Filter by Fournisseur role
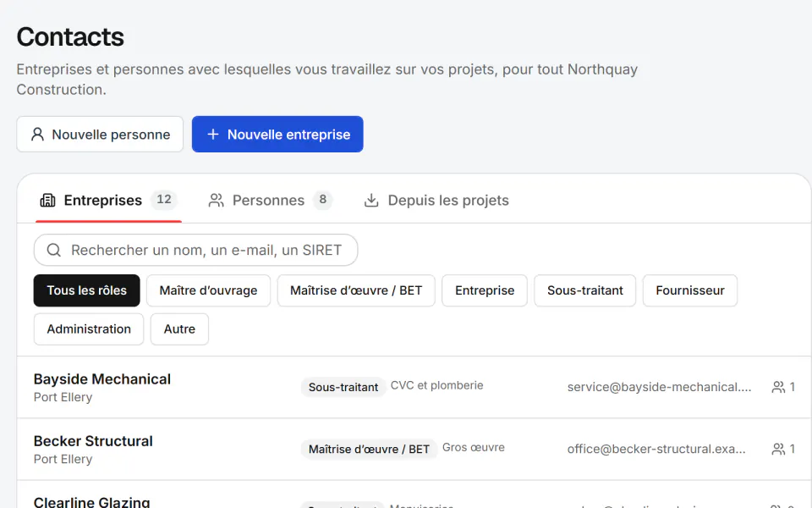This screenshot has width=812, height=508. 690,290
